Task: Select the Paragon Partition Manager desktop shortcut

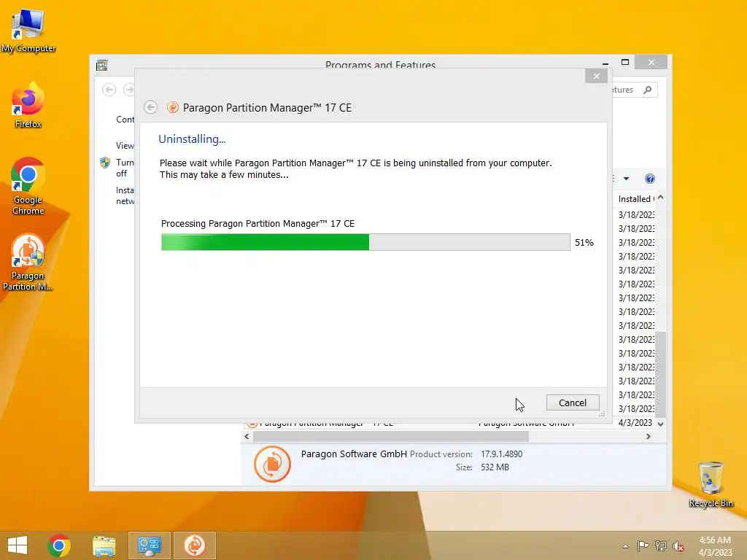Action: pyautogui.click(x=28, y=262)
